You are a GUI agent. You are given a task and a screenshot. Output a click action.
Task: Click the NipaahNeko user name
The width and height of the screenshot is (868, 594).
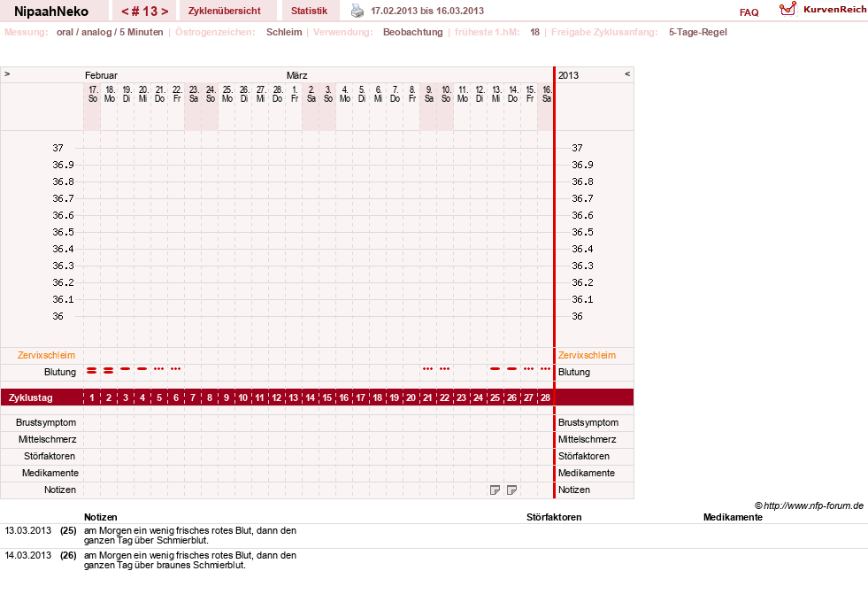coord(51,12)
